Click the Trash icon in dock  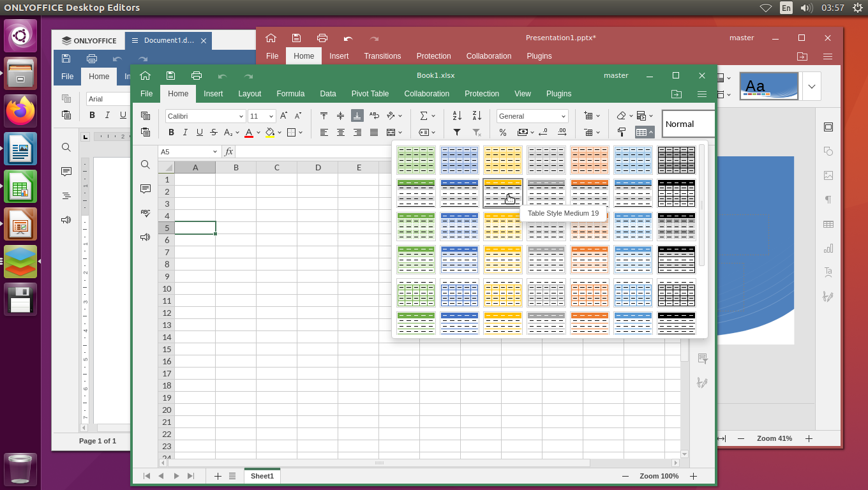[x=21, y=470]
